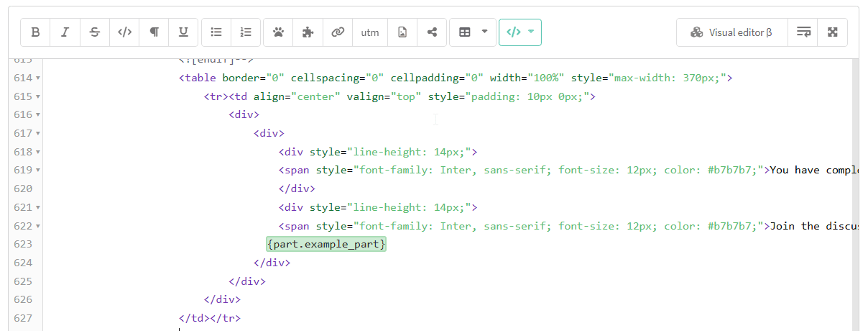Collapse code fold at line 618

38,152
